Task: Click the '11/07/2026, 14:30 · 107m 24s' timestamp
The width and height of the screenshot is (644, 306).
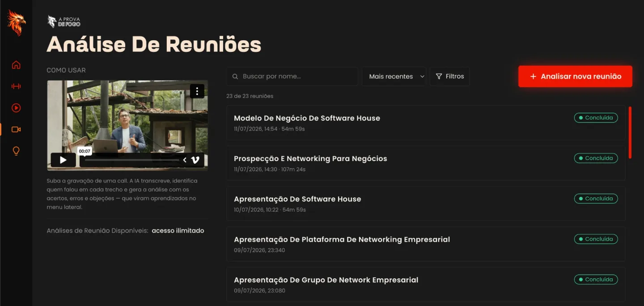Action: [270, 170]
